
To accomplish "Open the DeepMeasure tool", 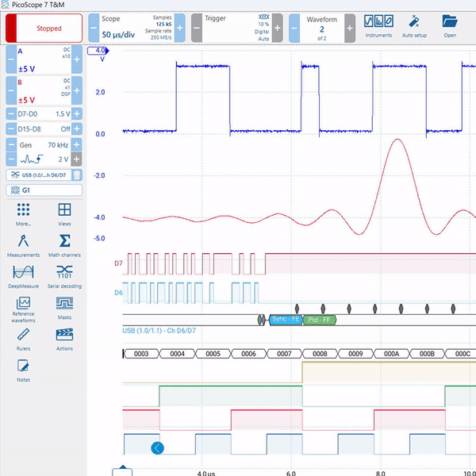I will coord(23,277).
